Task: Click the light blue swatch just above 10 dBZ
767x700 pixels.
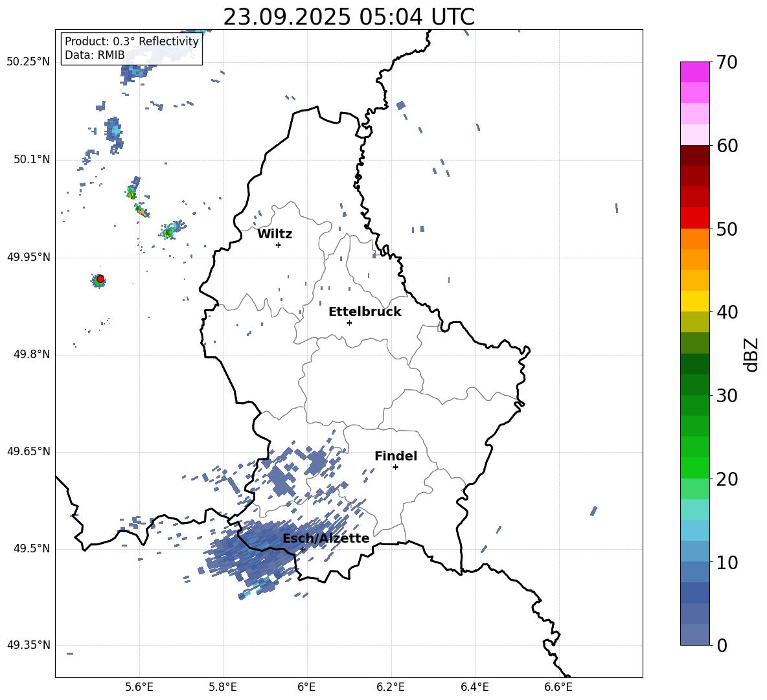Action: tap(695, 551)
